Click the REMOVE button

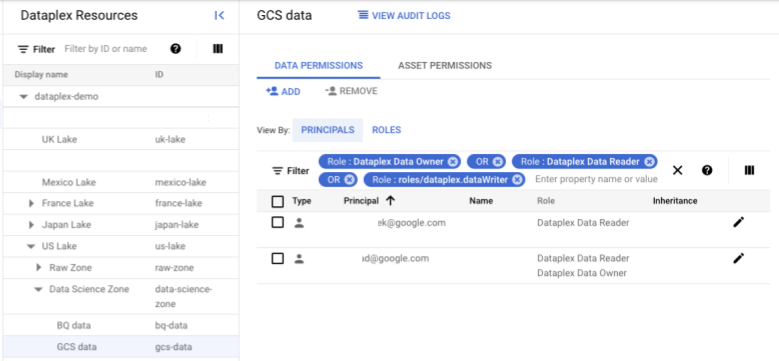[x=351, y=91]
